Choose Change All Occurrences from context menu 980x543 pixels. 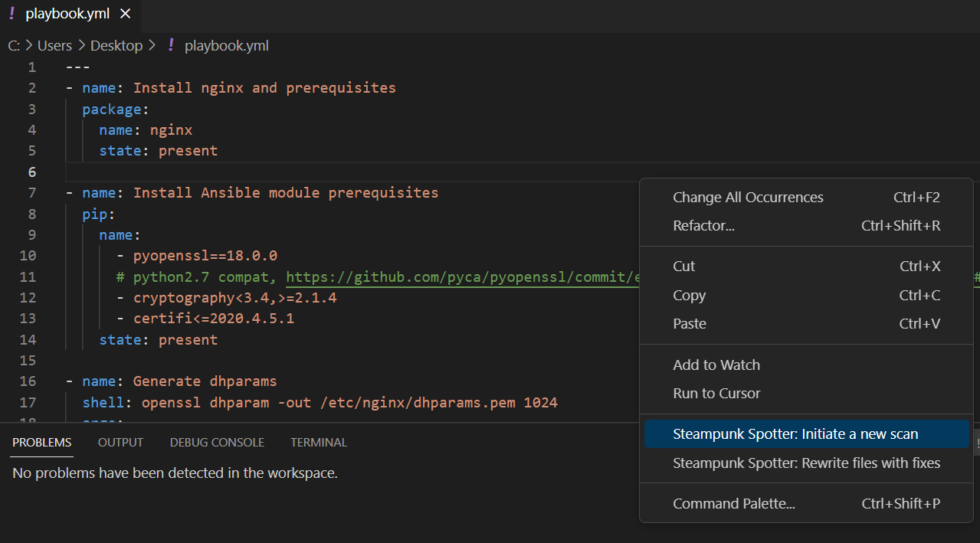[x=748, y=198]
